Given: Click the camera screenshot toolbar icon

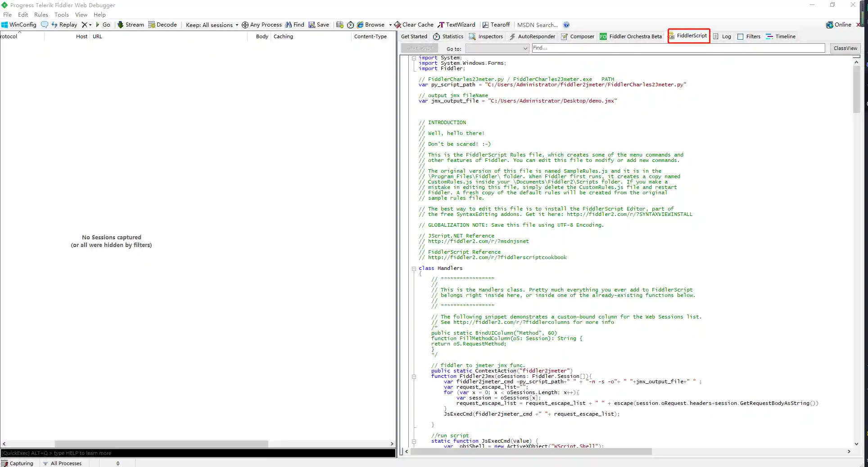Looking at the screenshot, I should tap(339, 25).
